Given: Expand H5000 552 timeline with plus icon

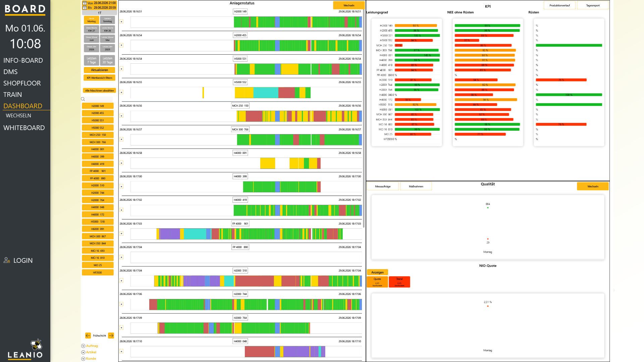Looking at the screenshot, I should (121, 92).
